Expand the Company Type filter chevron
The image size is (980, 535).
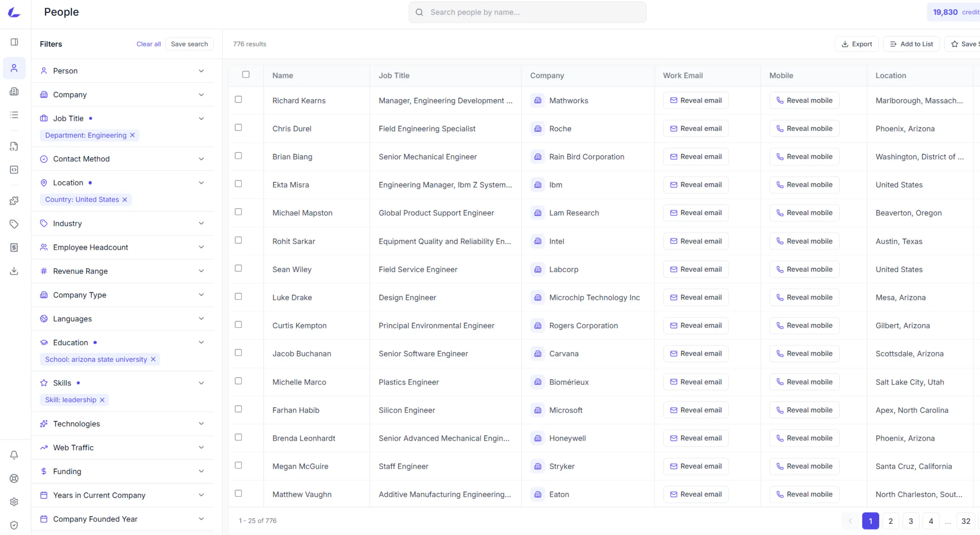coord(201,295)
